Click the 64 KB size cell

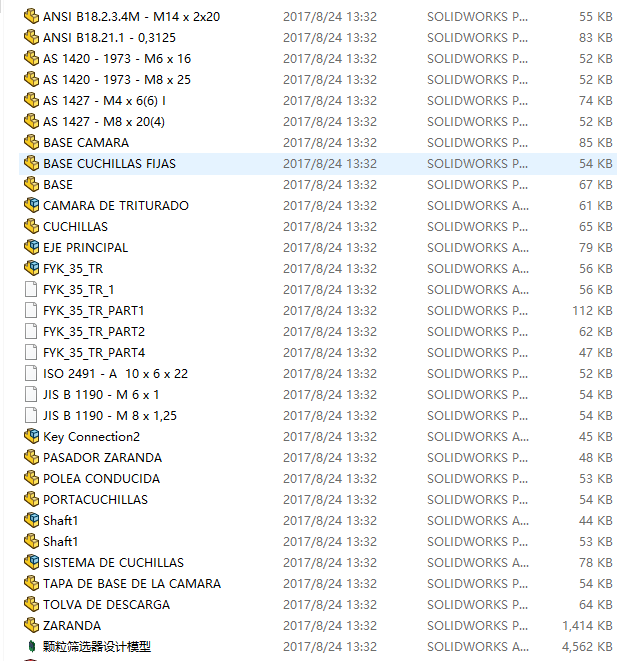tap(596, 605)
